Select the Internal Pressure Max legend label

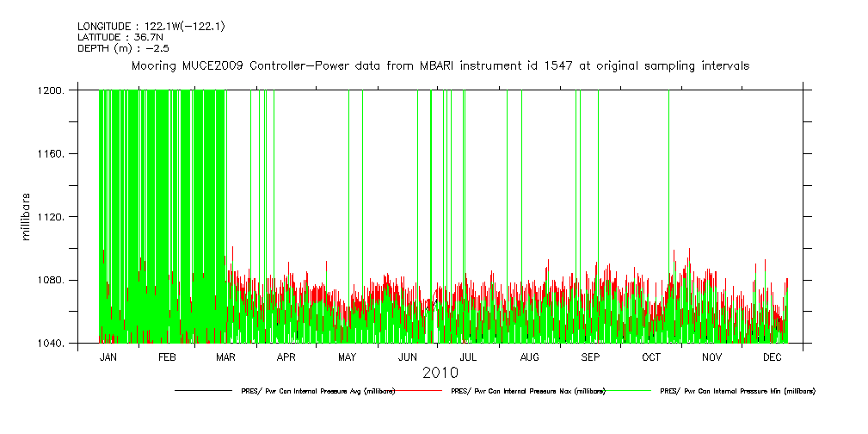528,391
